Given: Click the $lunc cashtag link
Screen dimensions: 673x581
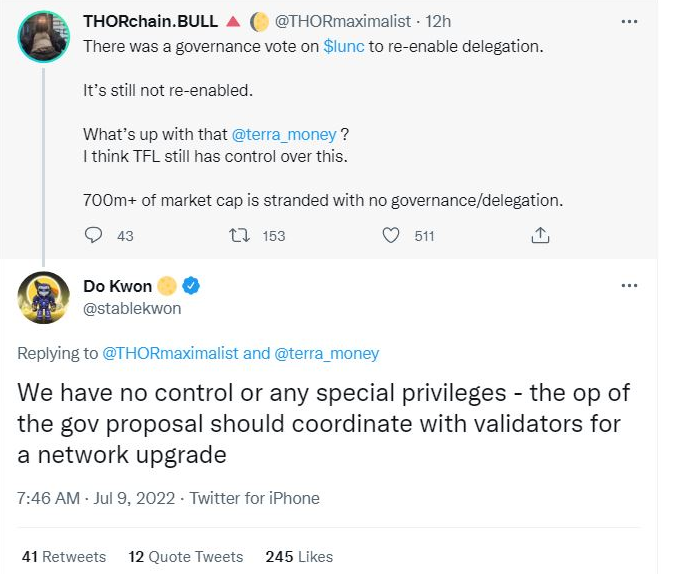Looking at the screenshot, I should (344, 46).
